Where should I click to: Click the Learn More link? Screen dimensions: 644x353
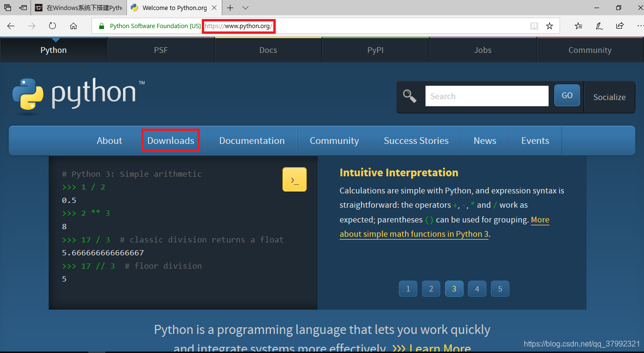(x=440, y=348)
